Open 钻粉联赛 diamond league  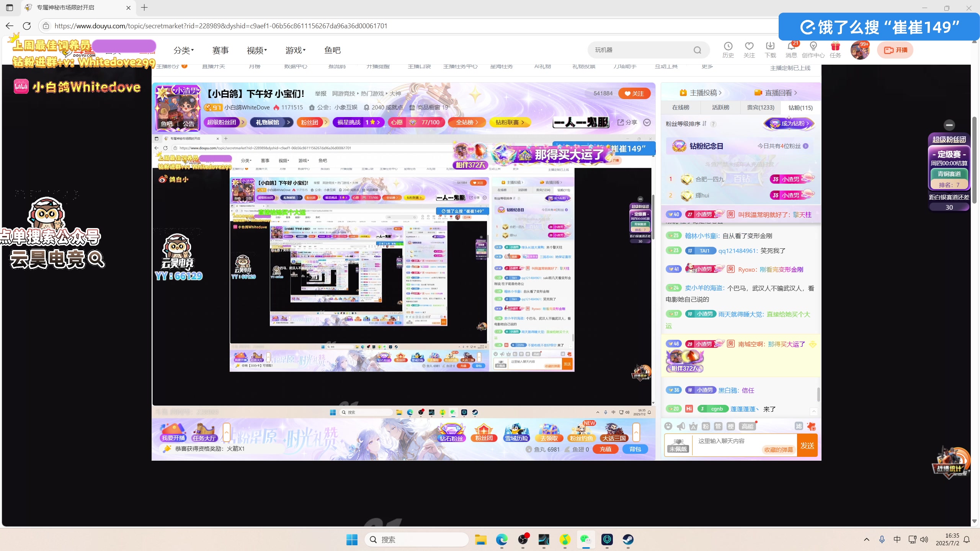(x=510, y=122)
